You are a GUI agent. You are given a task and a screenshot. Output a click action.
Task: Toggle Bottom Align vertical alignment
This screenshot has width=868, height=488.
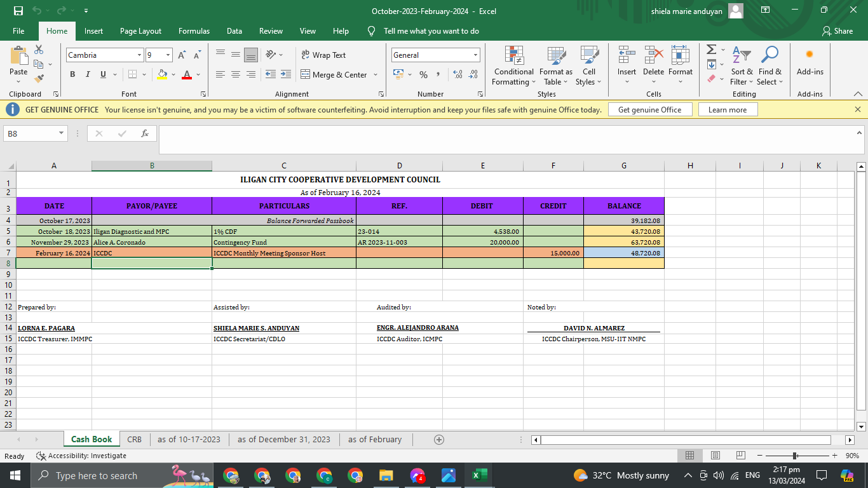point(251,55)
